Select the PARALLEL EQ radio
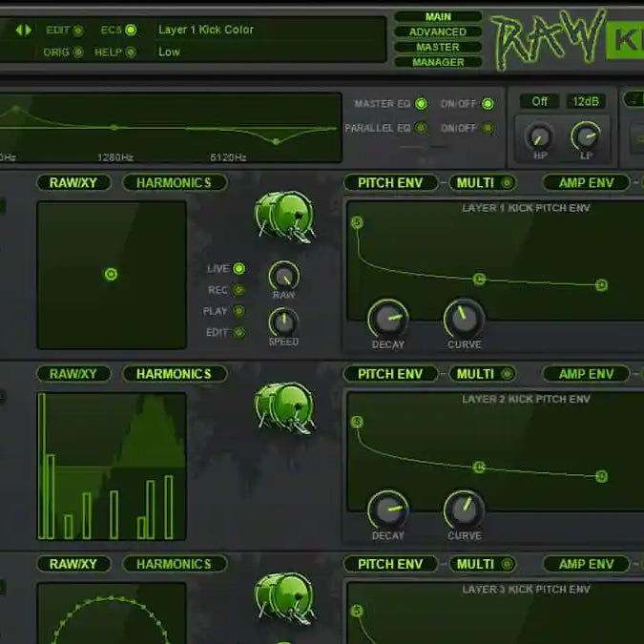The width and height of the screenshot is (644, 644). coord(421,128)
